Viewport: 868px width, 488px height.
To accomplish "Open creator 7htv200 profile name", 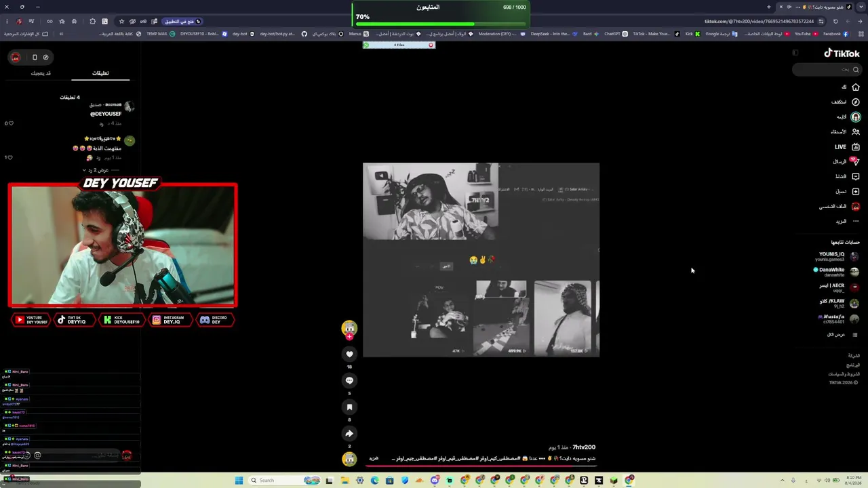I will coord(584,447).
